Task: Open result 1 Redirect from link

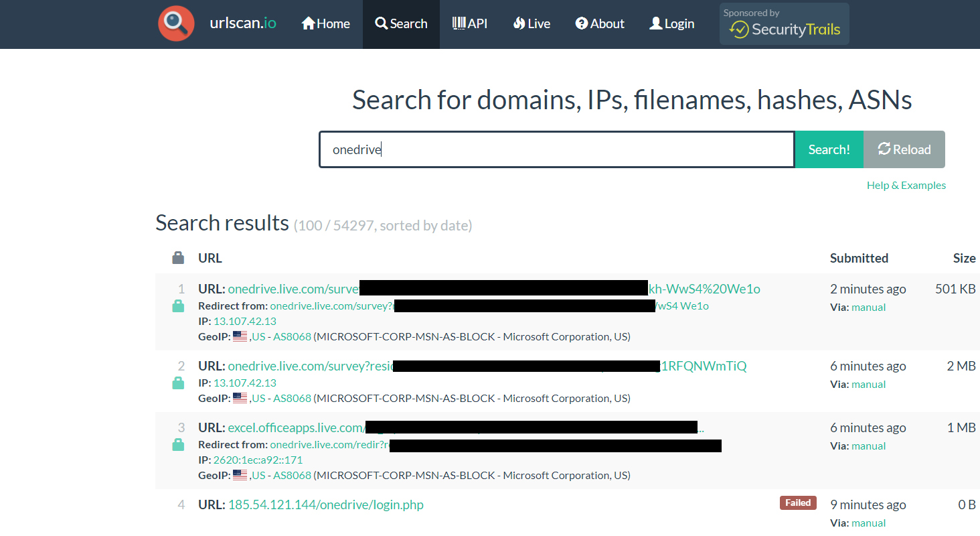Action: (x=489, y=306)
